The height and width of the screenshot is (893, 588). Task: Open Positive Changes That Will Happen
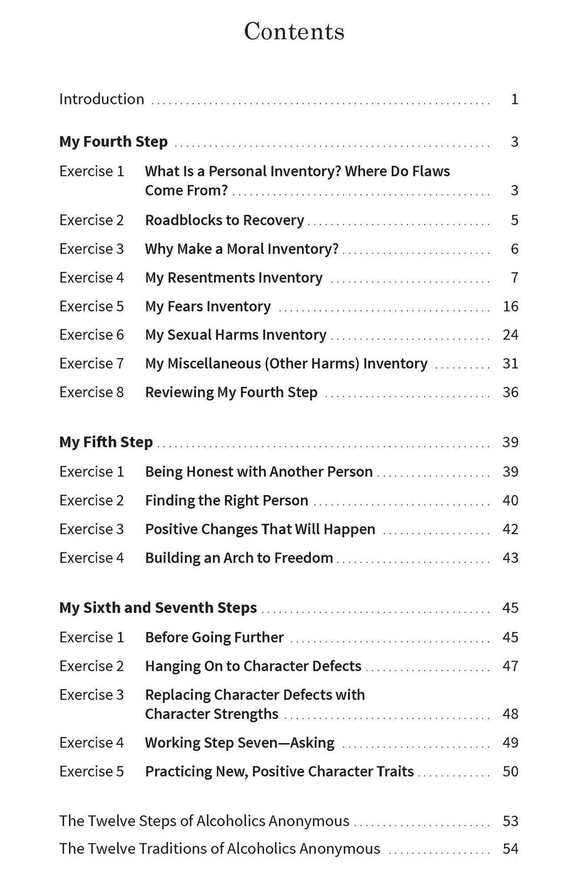tap(260, 529)
